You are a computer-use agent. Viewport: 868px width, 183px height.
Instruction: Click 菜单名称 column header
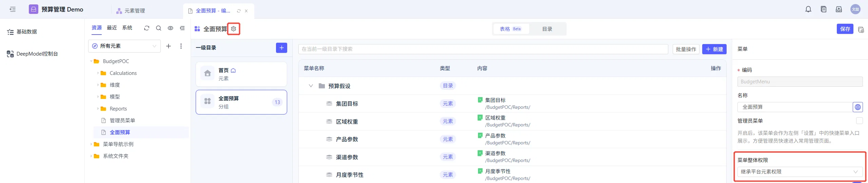[314, 68]
